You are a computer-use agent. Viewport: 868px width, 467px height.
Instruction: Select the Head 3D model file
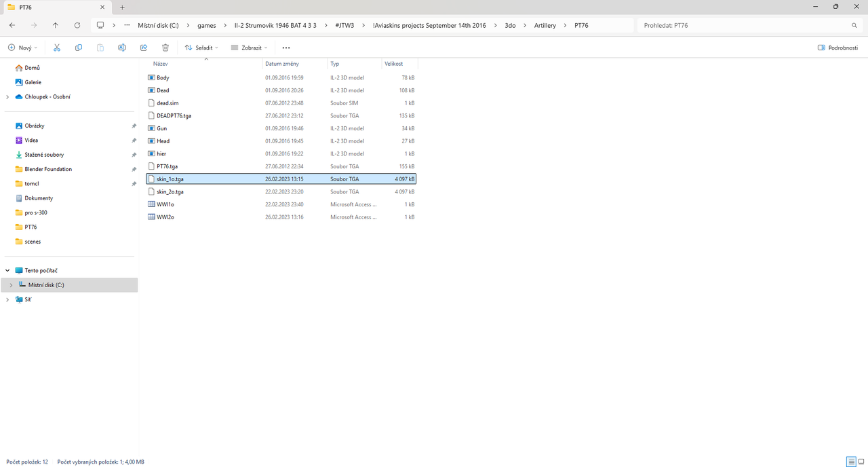[281, 141]
